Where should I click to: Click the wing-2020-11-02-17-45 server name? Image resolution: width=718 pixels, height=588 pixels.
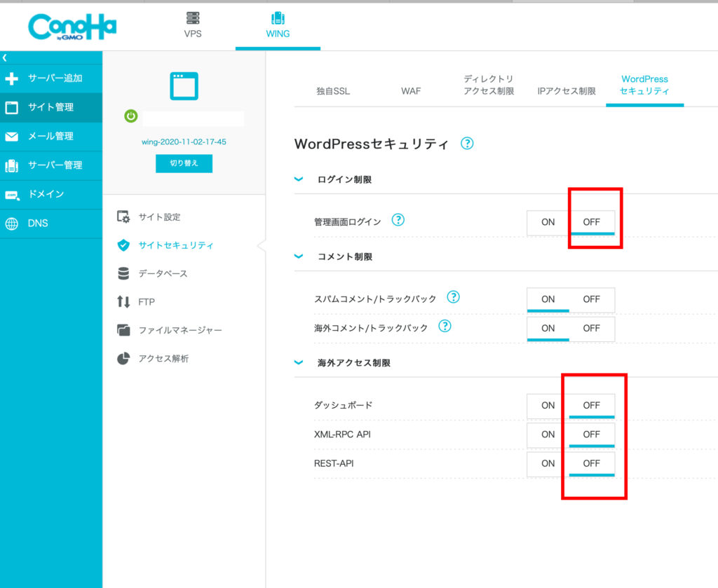coord(184,142)
